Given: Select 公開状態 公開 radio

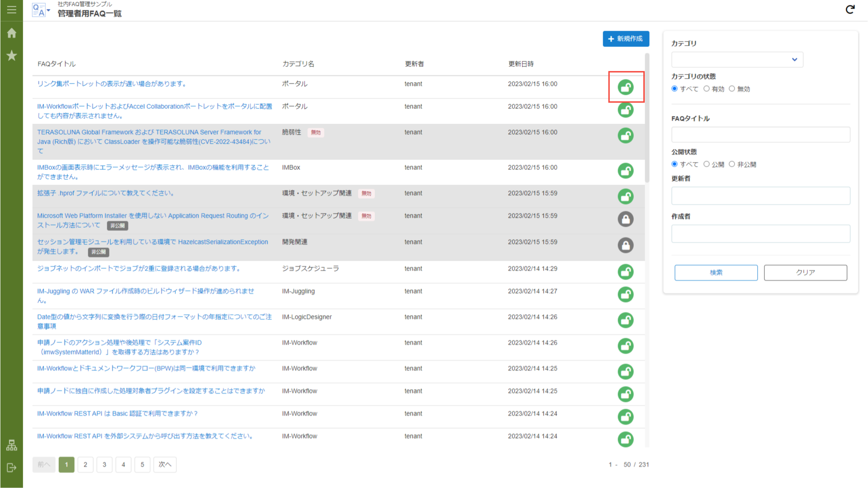Looking at the screenshot, I should coord(706,164).
